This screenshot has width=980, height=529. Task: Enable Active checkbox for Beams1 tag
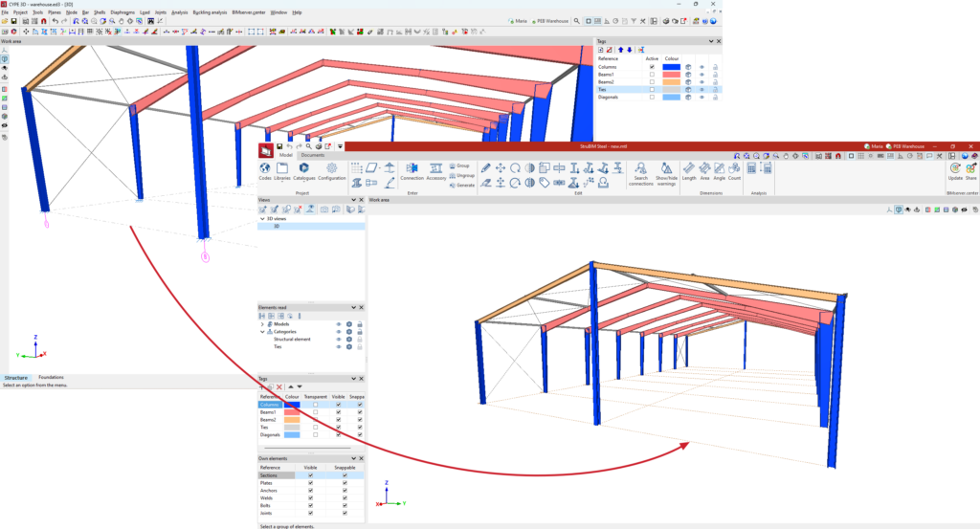[653, 75]
